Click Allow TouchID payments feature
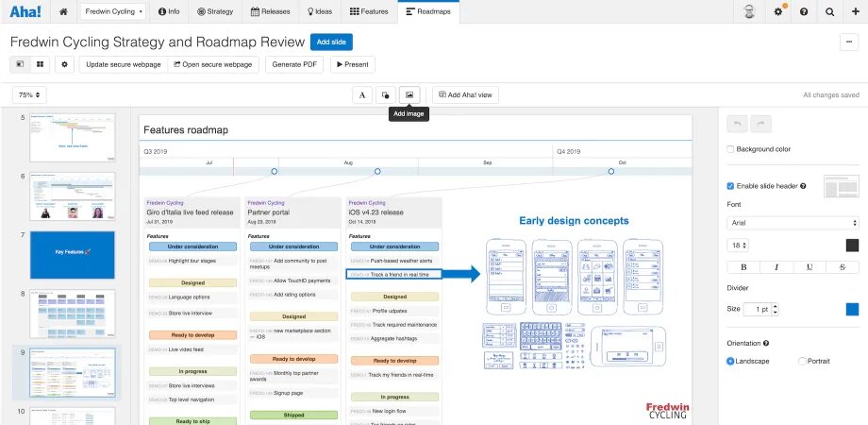 pyautogui.click(x=294, y=280)
